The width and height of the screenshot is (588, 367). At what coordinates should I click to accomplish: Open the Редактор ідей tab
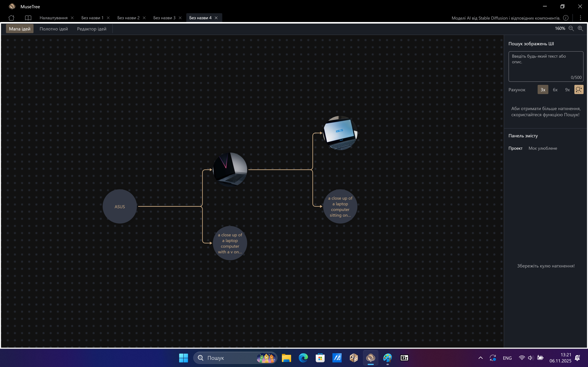click(92, 29)
